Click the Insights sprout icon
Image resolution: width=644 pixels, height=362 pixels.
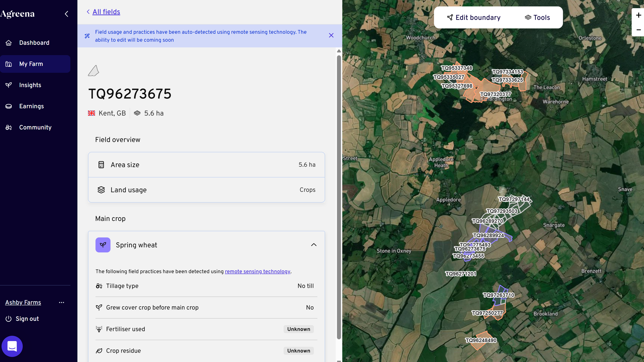(9, 85)
